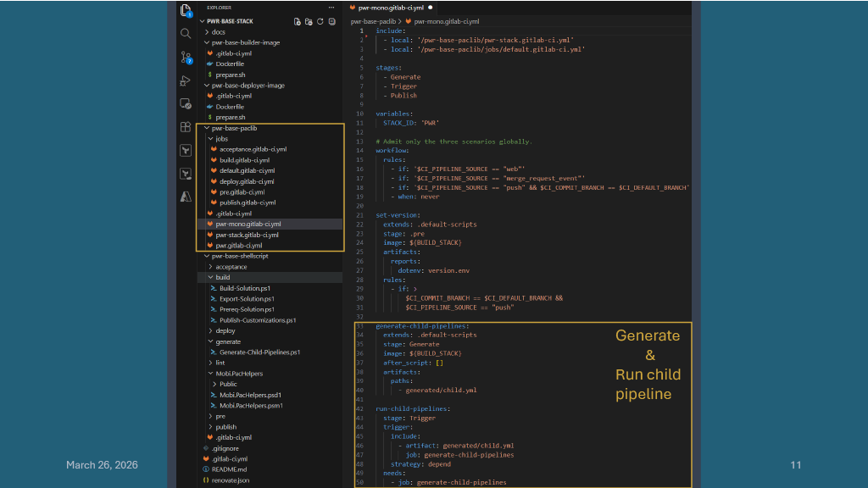The image size is (868, 488).
Task: Open the Run and Debug view
Action: pos(186,80)
